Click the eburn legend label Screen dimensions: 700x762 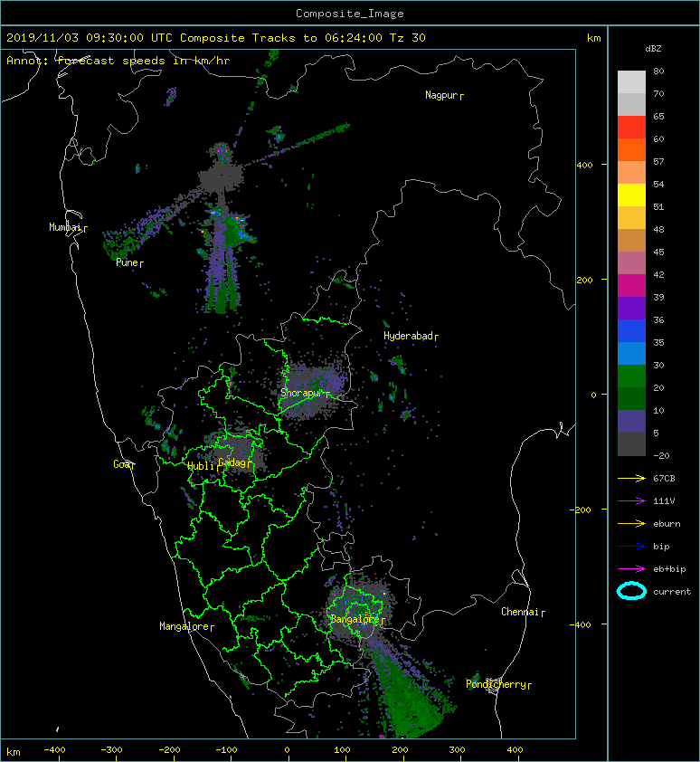coord(667,524)
